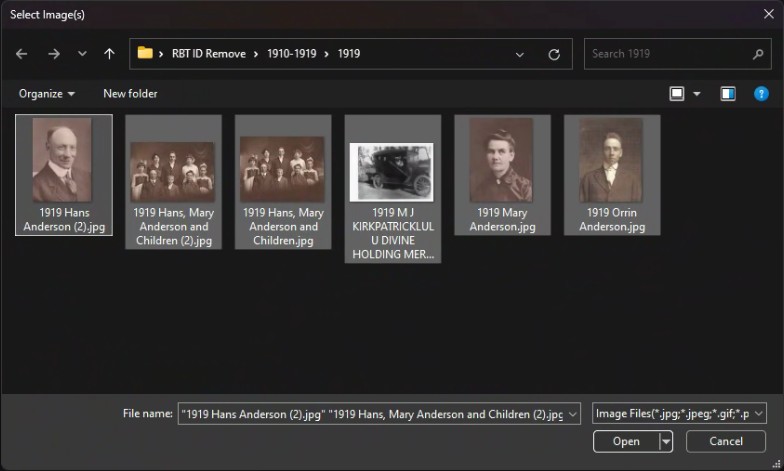Open previous locations dropdown in address bar
This screenshot has height=471, width=784.
click(520, 54)
